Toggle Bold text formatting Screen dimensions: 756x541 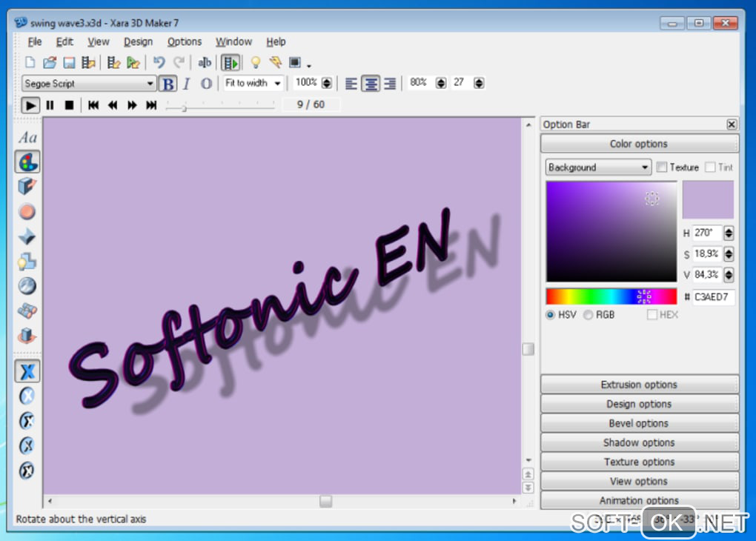(x=168, y=84)
